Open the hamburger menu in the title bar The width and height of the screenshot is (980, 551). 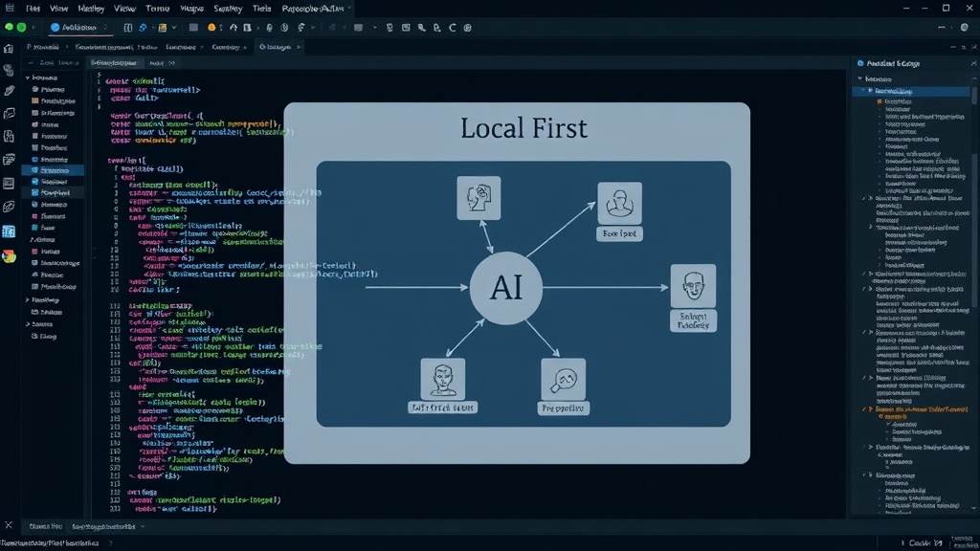point(10,8)
